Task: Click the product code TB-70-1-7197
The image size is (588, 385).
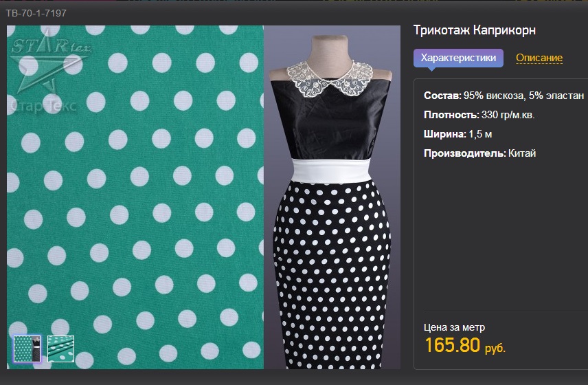Action: coord(37,13)
